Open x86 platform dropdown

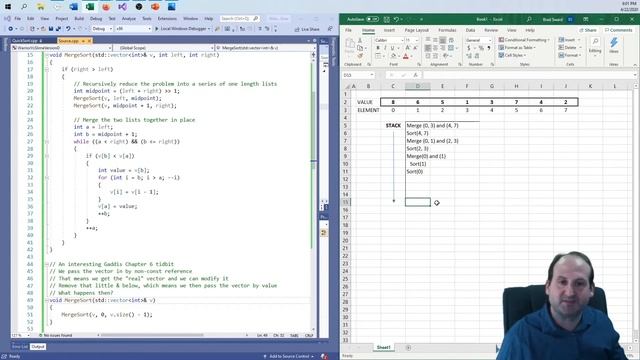133,29
